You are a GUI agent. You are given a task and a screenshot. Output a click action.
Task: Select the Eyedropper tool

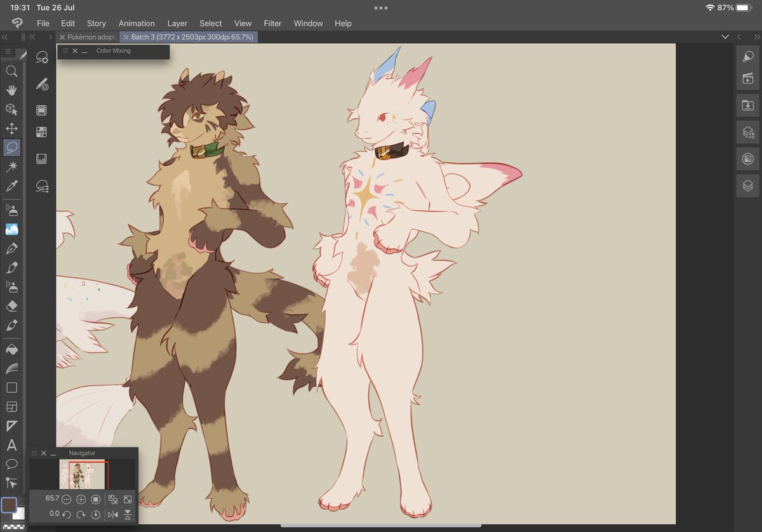[11, 186]
